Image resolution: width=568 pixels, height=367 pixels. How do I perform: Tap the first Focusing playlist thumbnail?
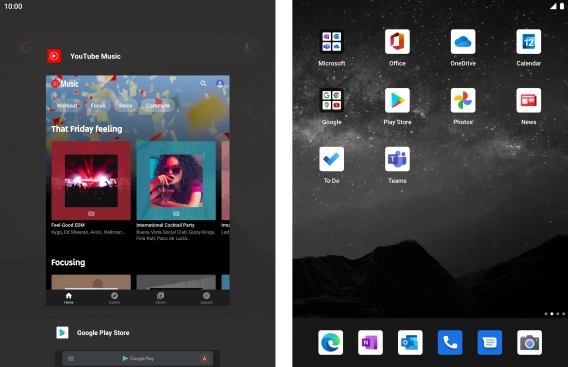coord(91,282)
